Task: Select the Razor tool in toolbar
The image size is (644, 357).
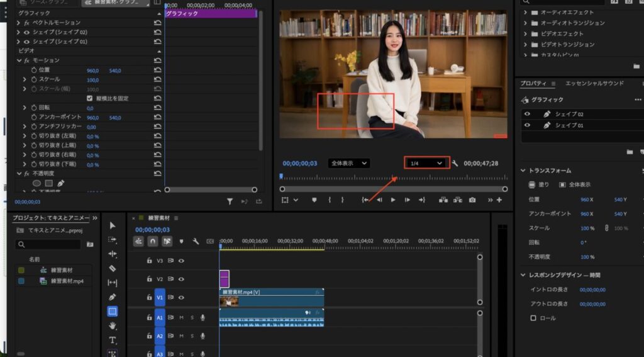Action: pos(113,268)
